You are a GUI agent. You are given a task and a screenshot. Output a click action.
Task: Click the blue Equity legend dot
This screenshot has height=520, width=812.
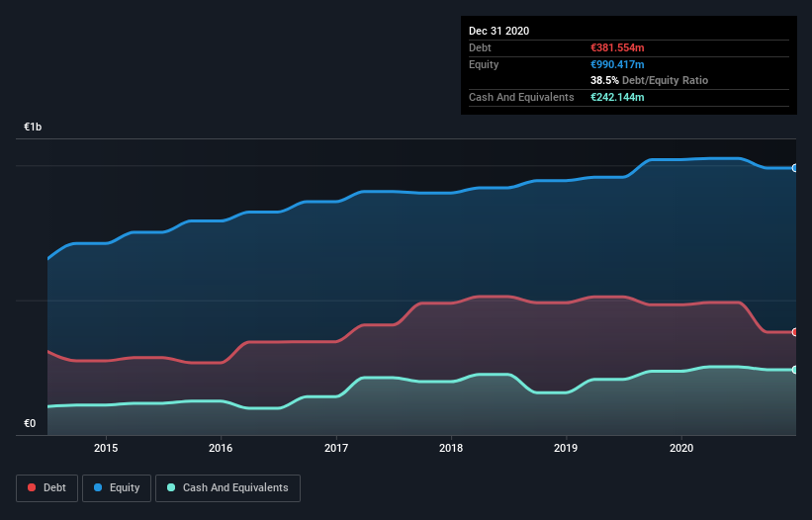[x=98, y=487]
